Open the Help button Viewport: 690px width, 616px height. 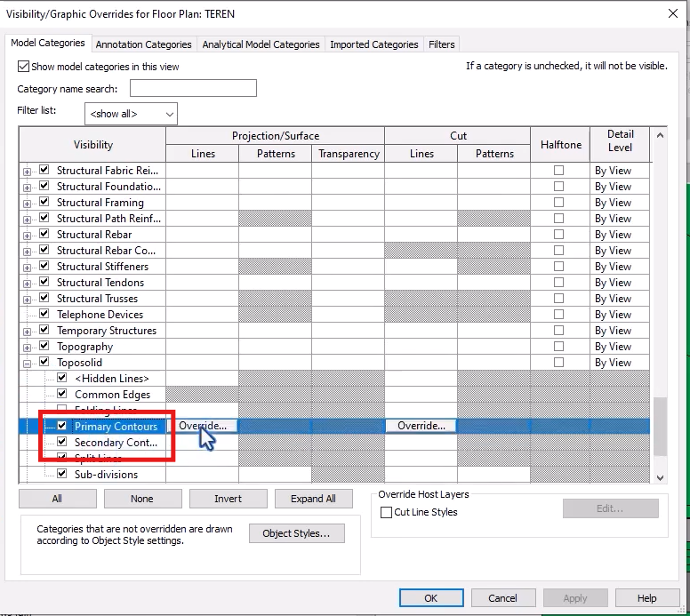[646, 598]
